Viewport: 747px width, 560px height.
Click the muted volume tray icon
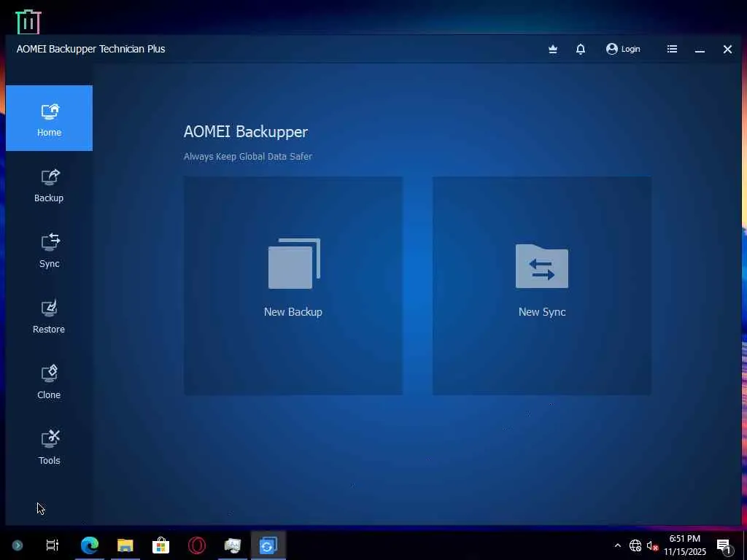(652, 545)
